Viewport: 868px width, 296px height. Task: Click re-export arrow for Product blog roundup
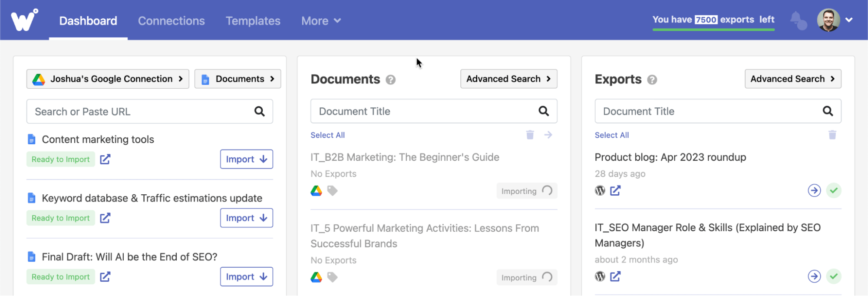pos(814,190)
